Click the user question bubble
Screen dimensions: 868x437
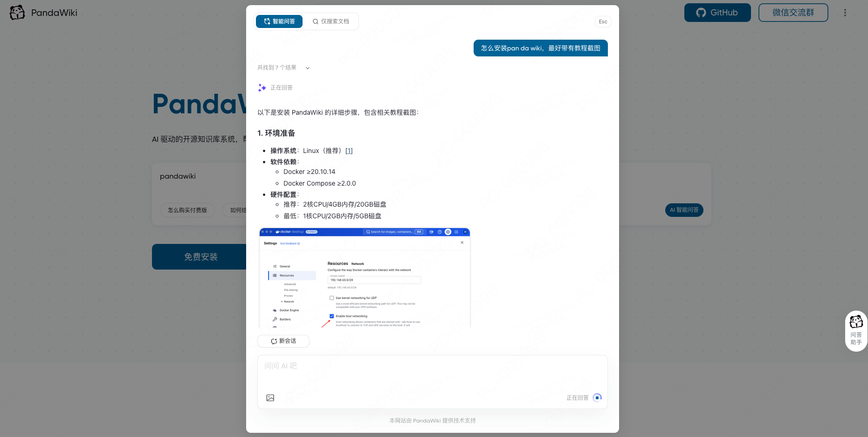click(x=540, y=48)
